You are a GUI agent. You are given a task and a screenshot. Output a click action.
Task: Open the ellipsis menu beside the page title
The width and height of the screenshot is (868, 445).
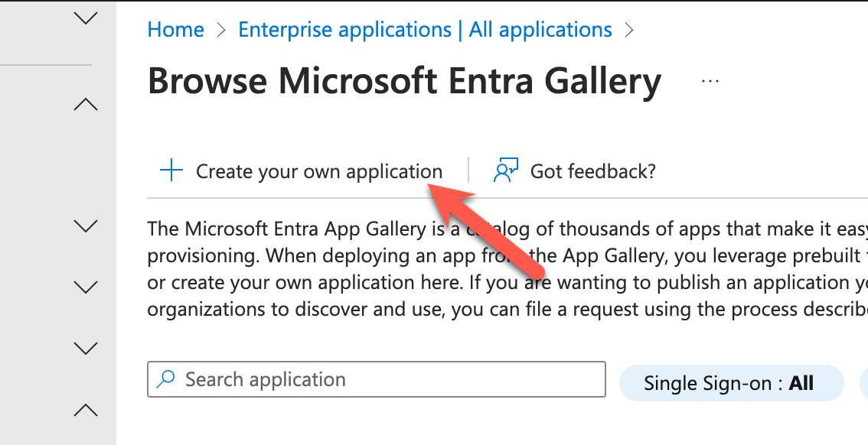710,82
